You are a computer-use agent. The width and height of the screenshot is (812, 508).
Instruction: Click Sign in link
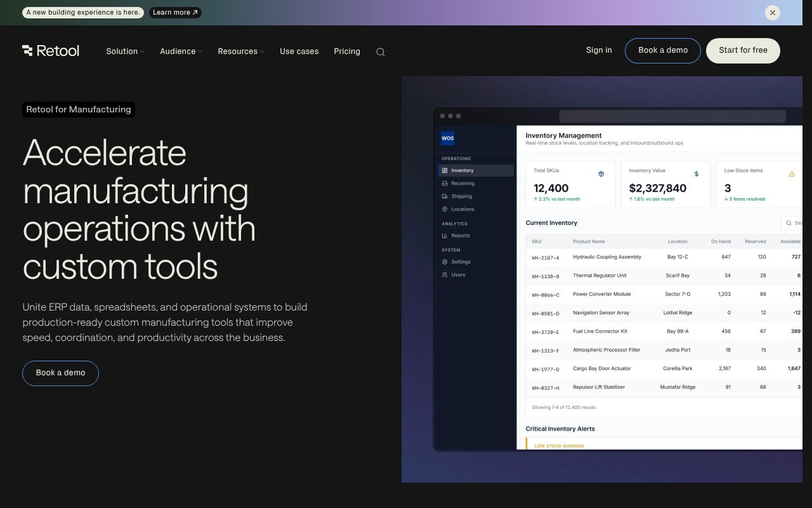(x=599, y=50)
